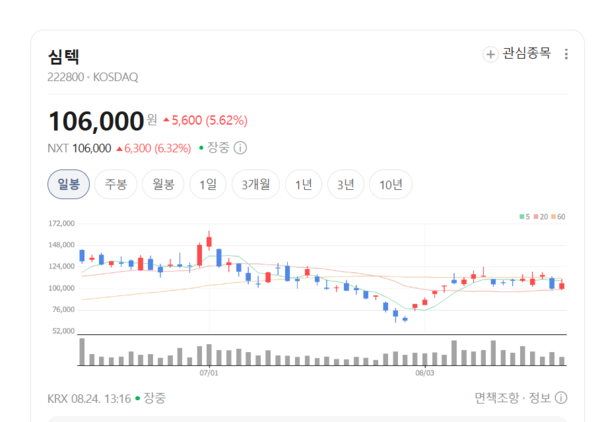Click the tallest red candlestick near 07/01
600x422 pixels.
coord(199,255)
